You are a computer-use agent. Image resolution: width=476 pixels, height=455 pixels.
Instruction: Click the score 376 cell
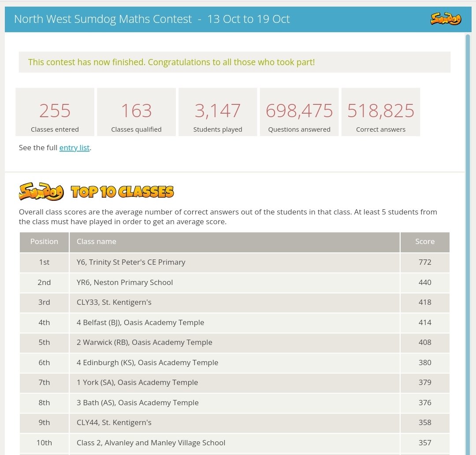(x=425, y=403)
